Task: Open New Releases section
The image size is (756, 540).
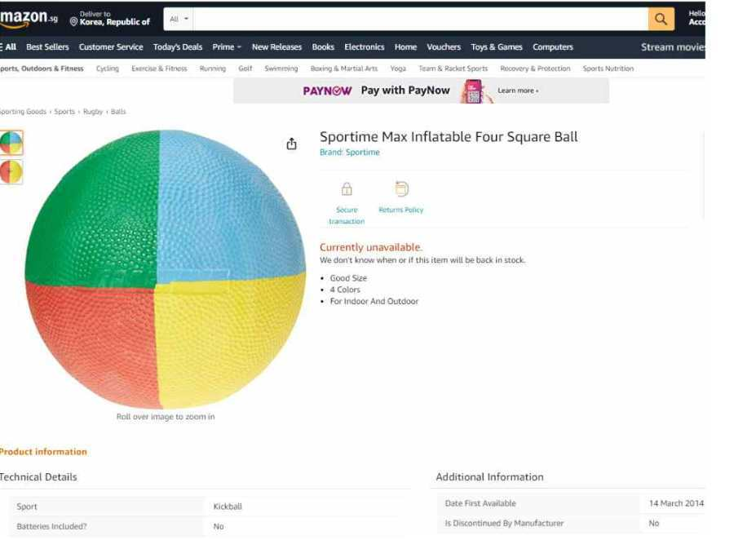Action: tap(276, 47)
